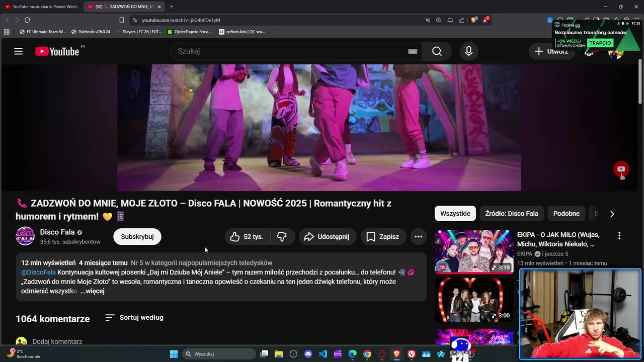644x362 pixels.
Task: Click the browser address bar URL
Action: pos(181,20)
